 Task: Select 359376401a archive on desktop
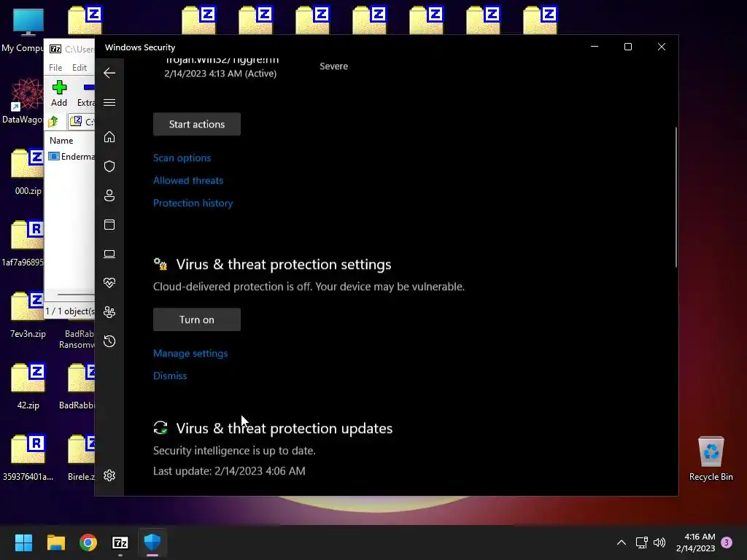28,458
